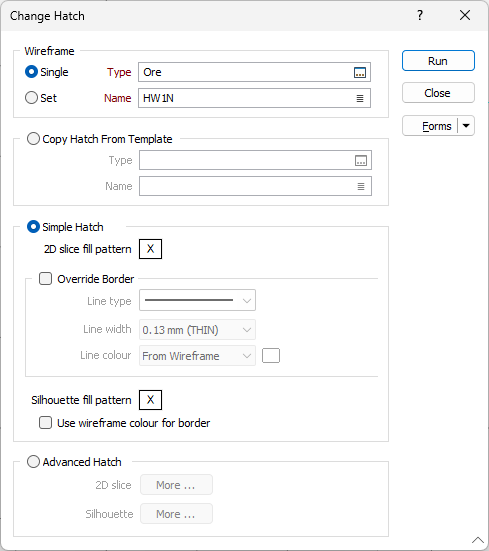Viewport: 489px width, 551px height.
Task: Tick Use wireframe colour for border
Action: coord(45,423)
